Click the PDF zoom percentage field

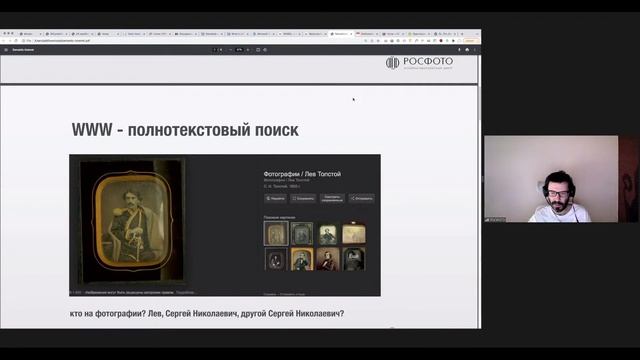coord(239,50)
